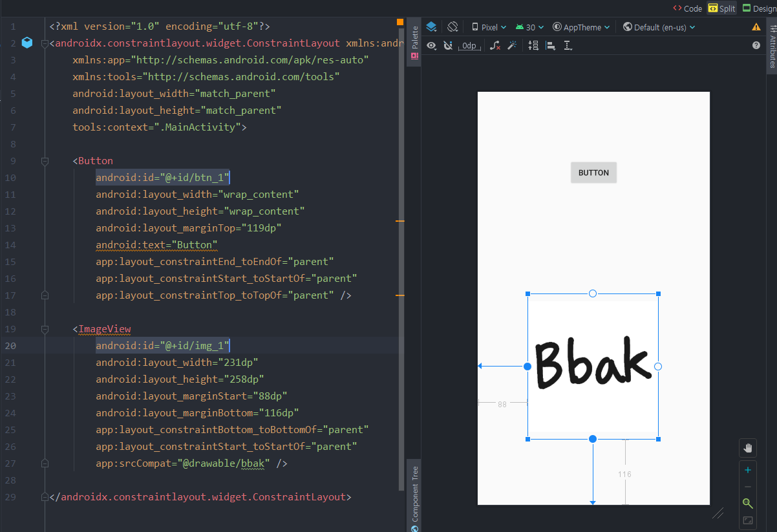The image size is (777, 532).
Task: Open the Align options menu
Action: (551, 46)
